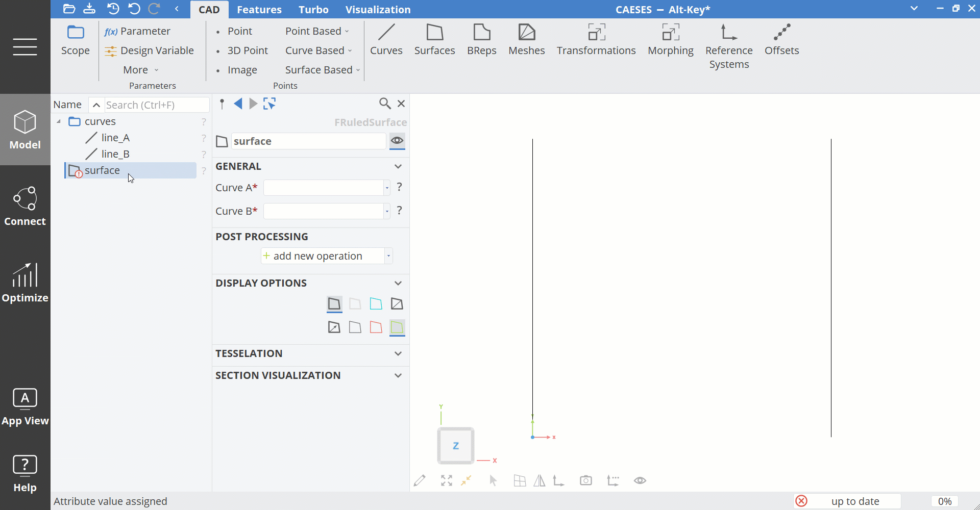The width and height of the screenshot is (980, 510).
Task: Toggle the red outline display option
Action: pos(376,327)
